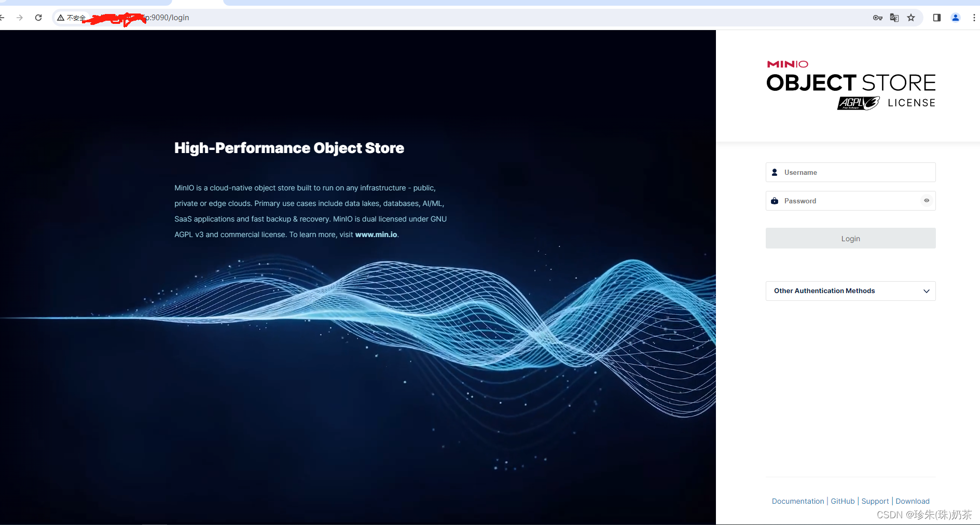Viewport: 980px width, 525px height.
Task: Reload the page with the refresh icon
Action: click(38, 17)
